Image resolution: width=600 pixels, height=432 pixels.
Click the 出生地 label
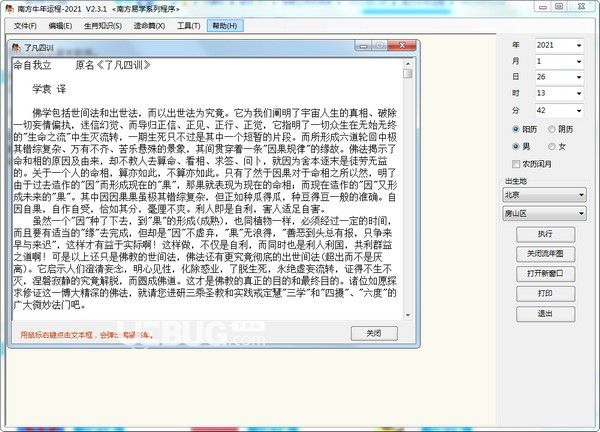pyautogui.click(x=516, y=181)
